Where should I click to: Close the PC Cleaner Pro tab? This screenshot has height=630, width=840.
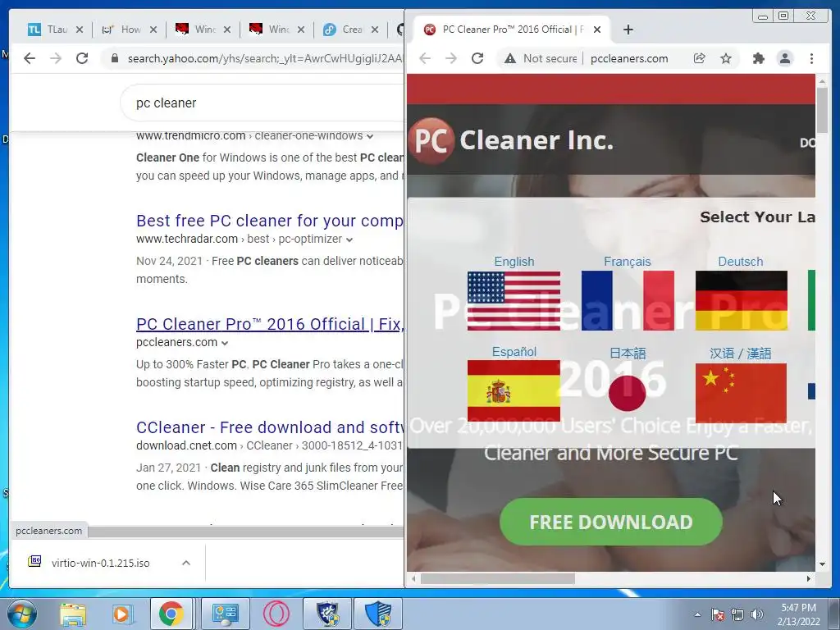point(597,30)
